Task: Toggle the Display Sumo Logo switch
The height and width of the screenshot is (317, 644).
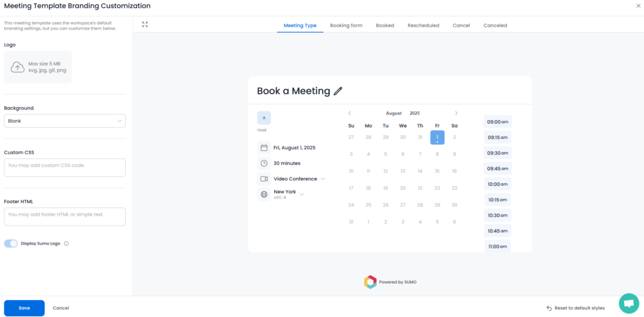Action: 11,243
